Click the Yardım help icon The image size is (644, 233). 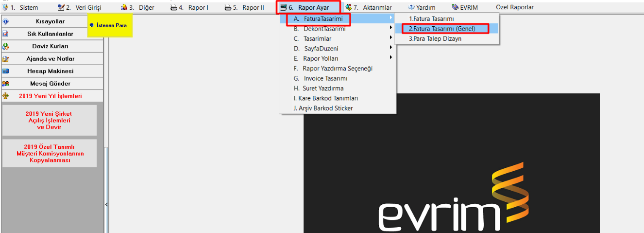click(x=411, y=7)
